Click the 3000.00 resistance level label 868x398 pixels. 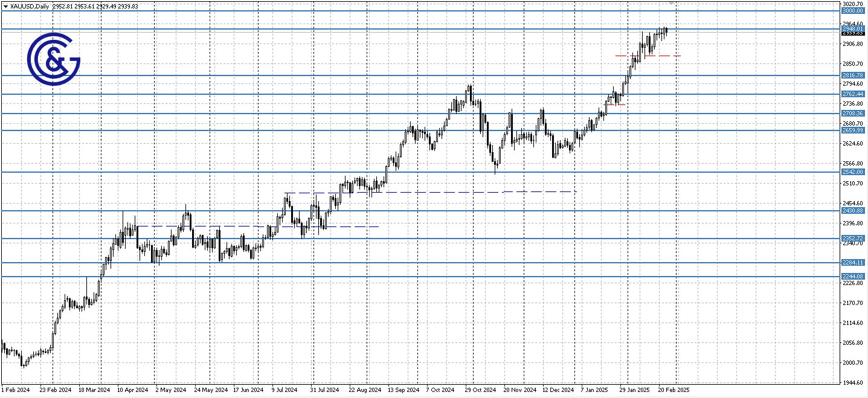pos(854,10)
